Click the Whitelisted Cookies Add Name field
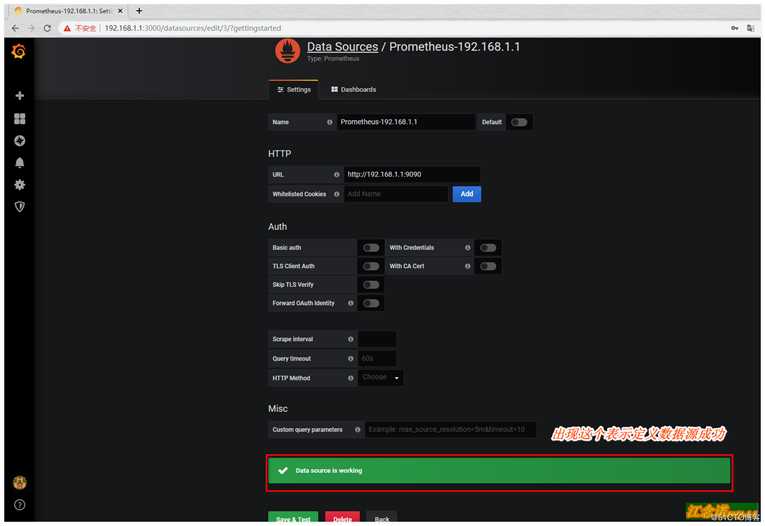 (396, 194)
